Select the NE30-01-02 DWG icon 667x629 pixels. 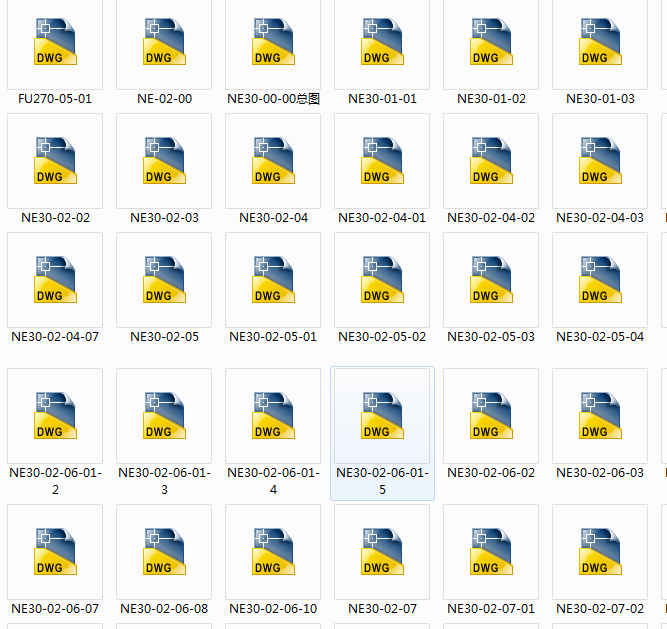pos(491,42)
